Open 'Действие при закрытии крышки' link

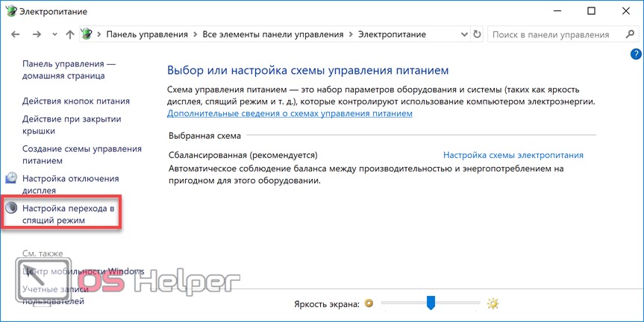point(72,125)
